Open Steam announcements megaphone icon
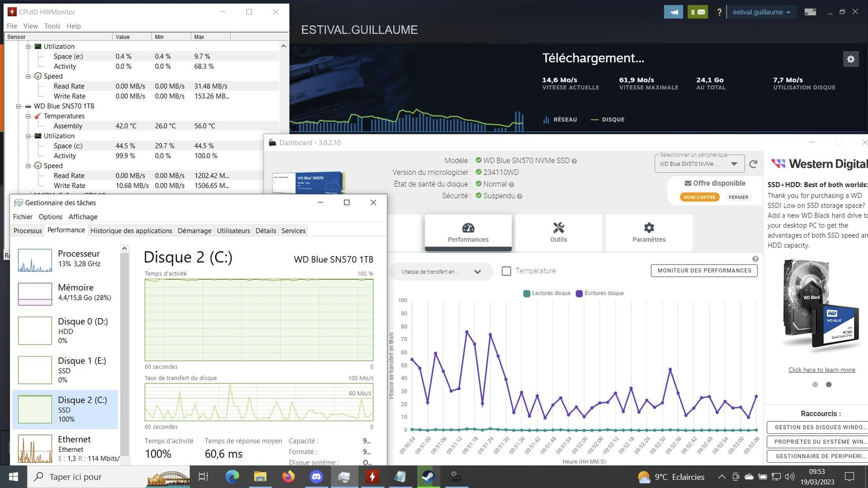 (x=673, y=12)
